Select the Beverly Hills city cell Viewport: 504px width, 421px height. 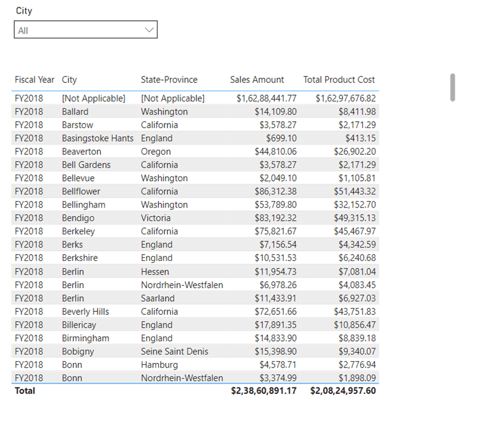click(x=85, y=311)
